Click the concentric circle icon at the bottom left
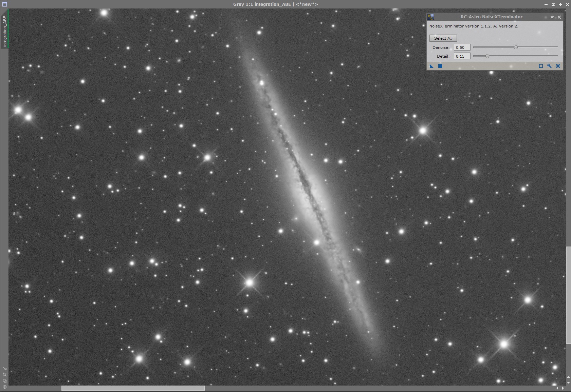 point(4,387)
